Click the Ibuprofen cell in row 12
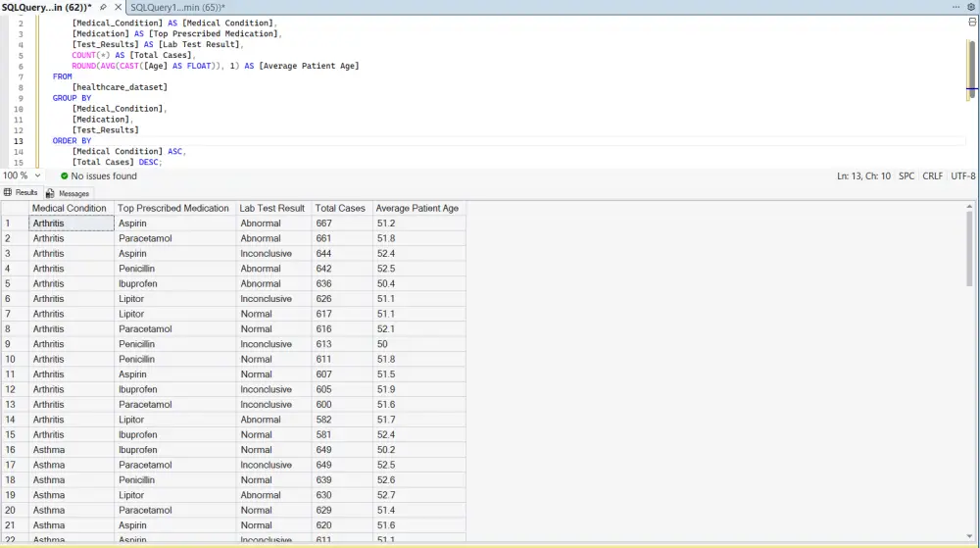Image resolution: width=980 pixels, height=548 pixels. [x=175, y=389]
